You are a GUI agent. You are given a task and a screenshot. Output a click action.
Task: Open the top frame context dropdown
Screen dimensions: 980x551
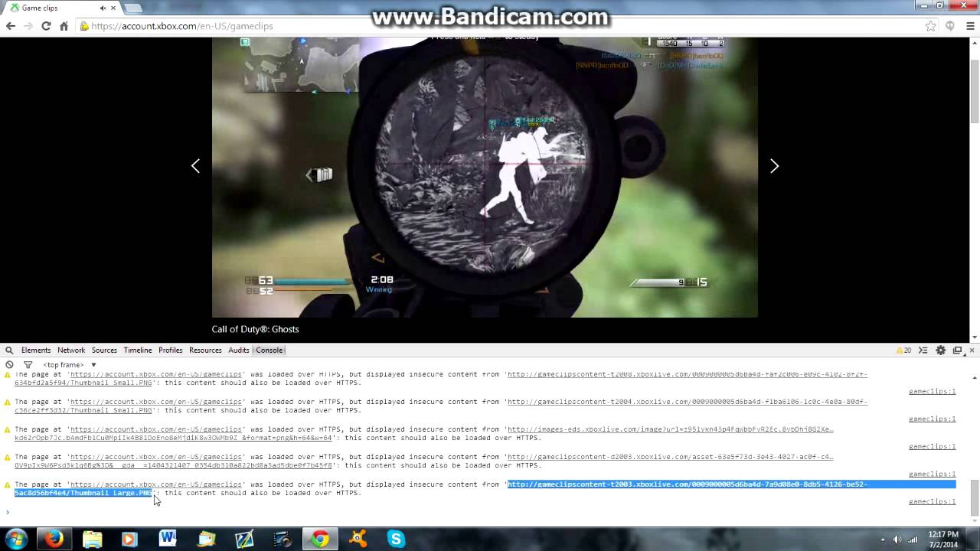click(70, 365)
